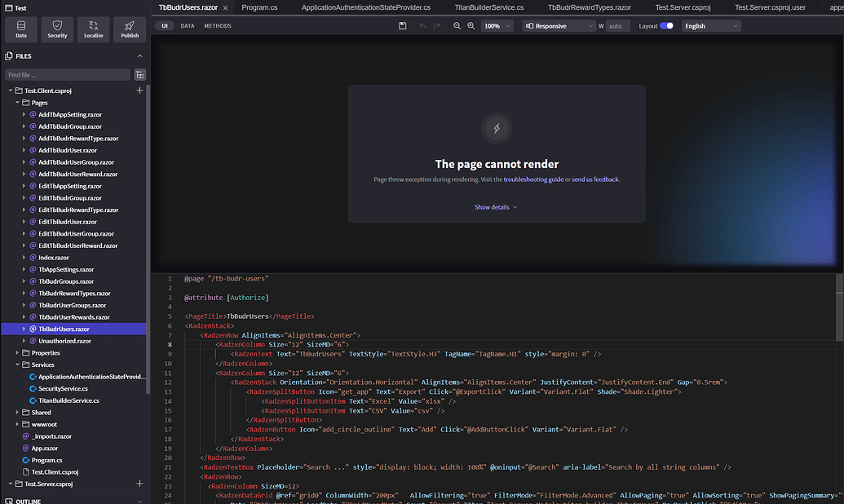
Task: Open TbAppSettings.razor file
Action: [x=66, y=269]
